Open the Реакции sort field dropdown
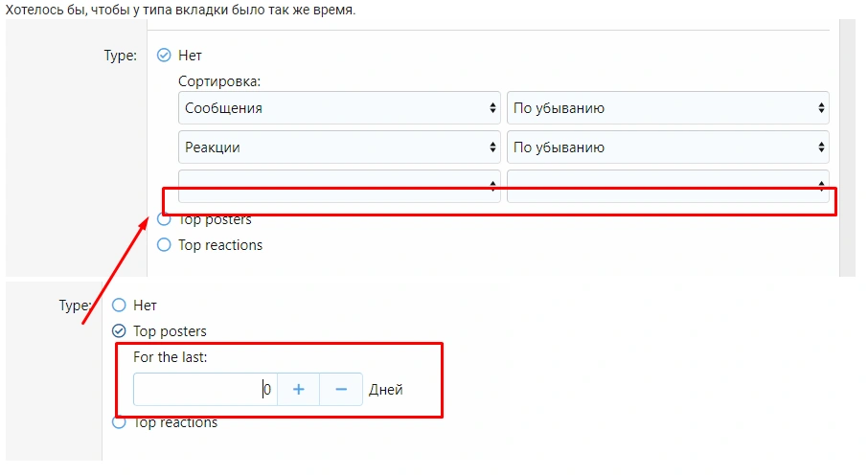 click(339, 147)
